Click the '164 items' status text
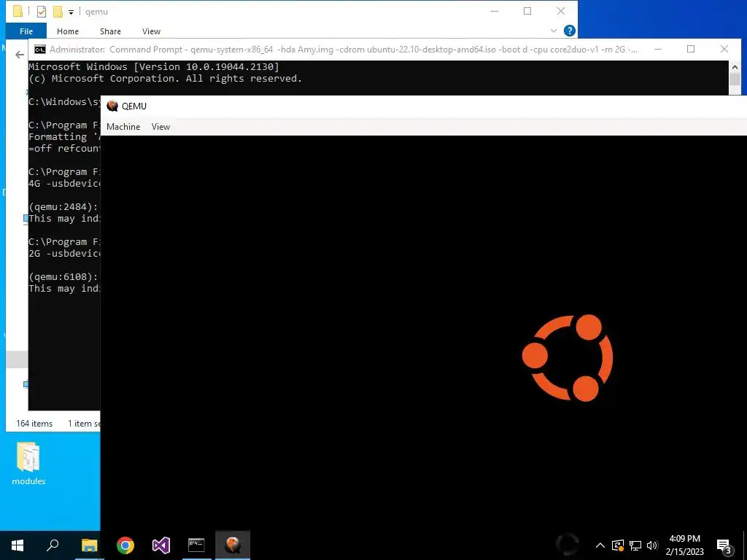 (x=34, y=424)
